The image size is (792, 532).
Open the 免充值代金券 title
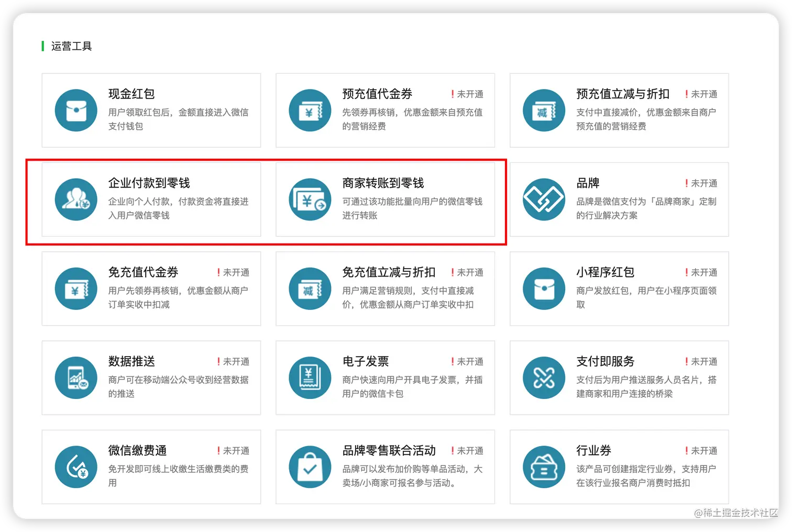(143, 272)
